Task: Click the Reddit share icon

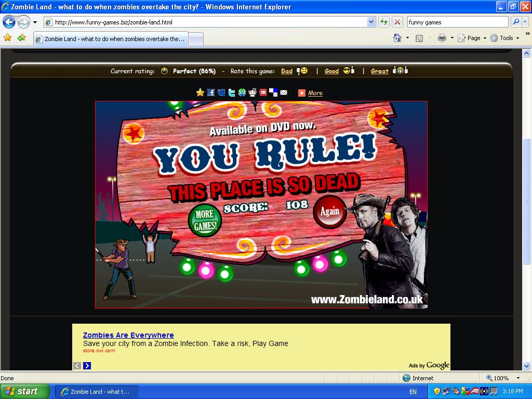Action: click(252, 92)
